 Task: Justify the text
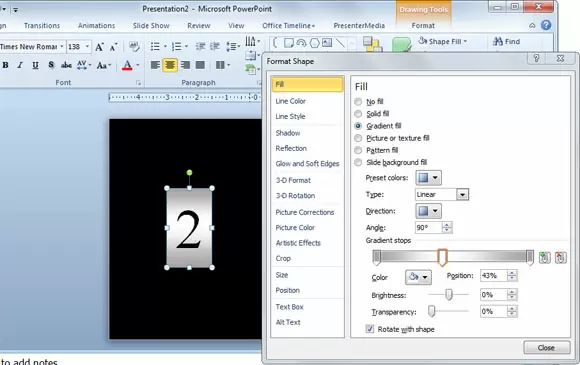(200, 65)
